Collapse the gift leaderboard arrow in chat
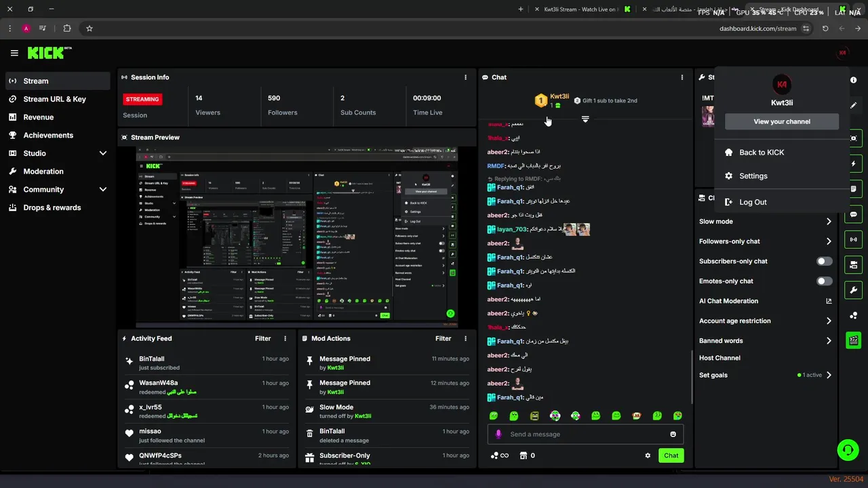Image resolution: width=868 pixels, height=488 pixels. click(x=585, y=119)
